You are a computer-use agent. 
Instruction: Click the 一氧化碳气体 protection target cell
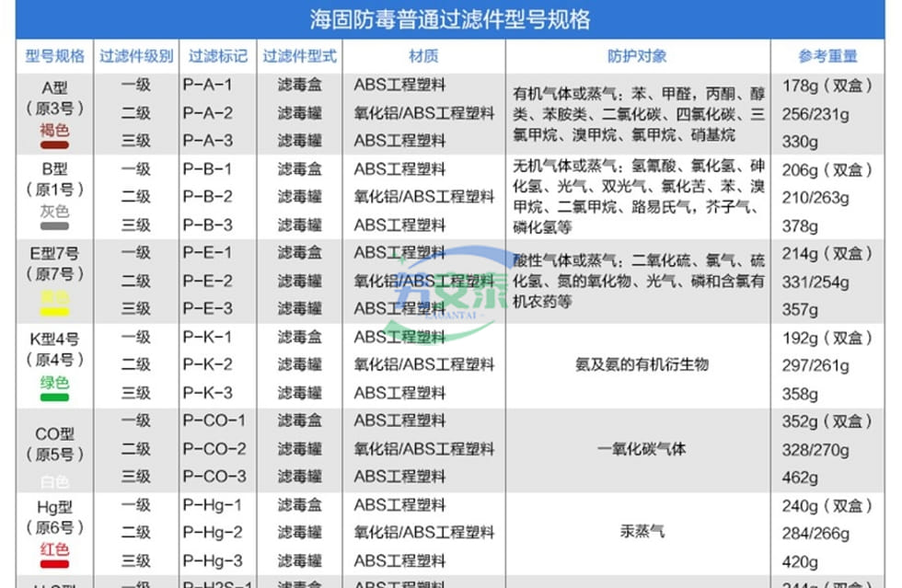coord(641,449)
